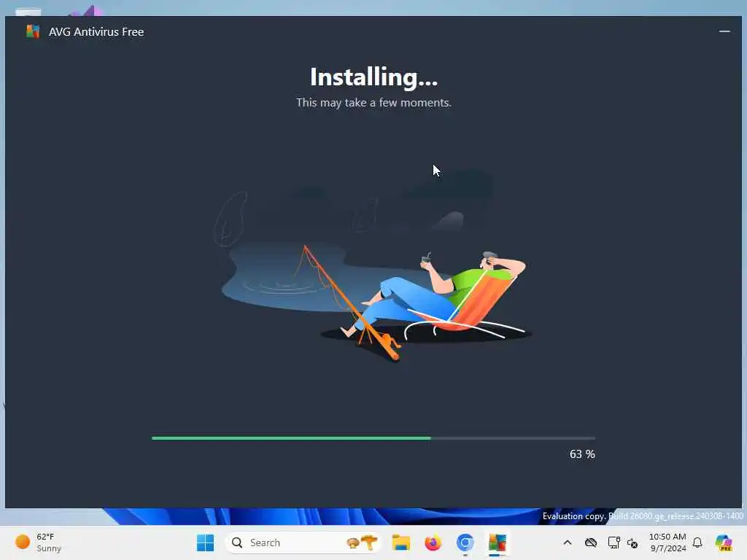Viewport: 747px width, 560px height.
Task: Click the 'Installing...' heading
Action: 373,77
